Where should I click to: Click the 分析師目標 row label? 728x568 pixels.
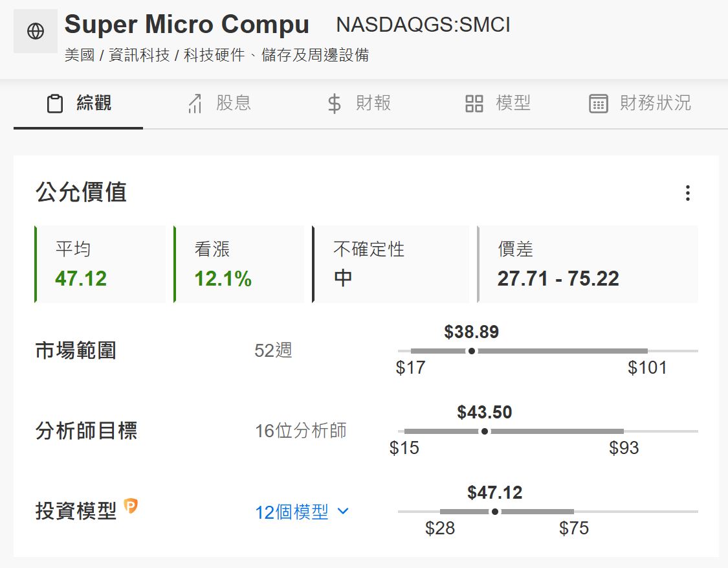(x=86, y=431)
